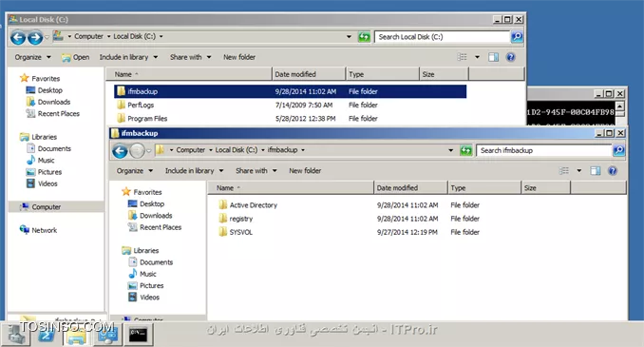Sort by Date modified in ifmbackup window
The height and width of the screenshot is (347, 644).
[x=410, y=188]
